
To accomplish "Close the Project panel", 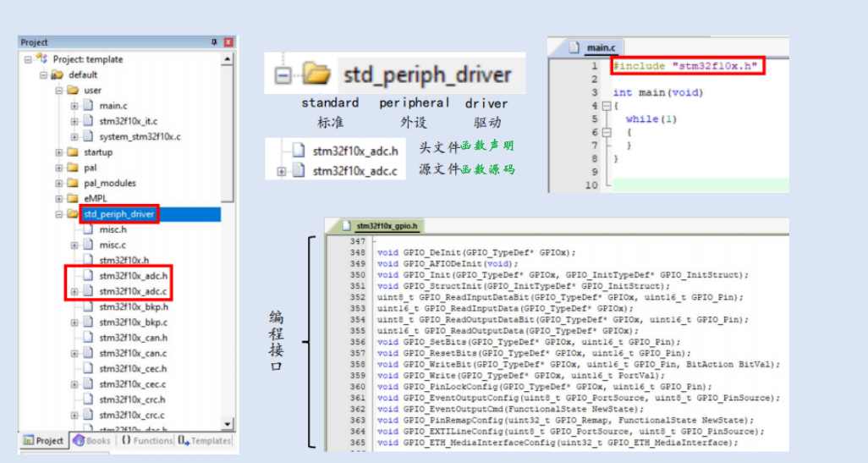I will coord(228,42).
